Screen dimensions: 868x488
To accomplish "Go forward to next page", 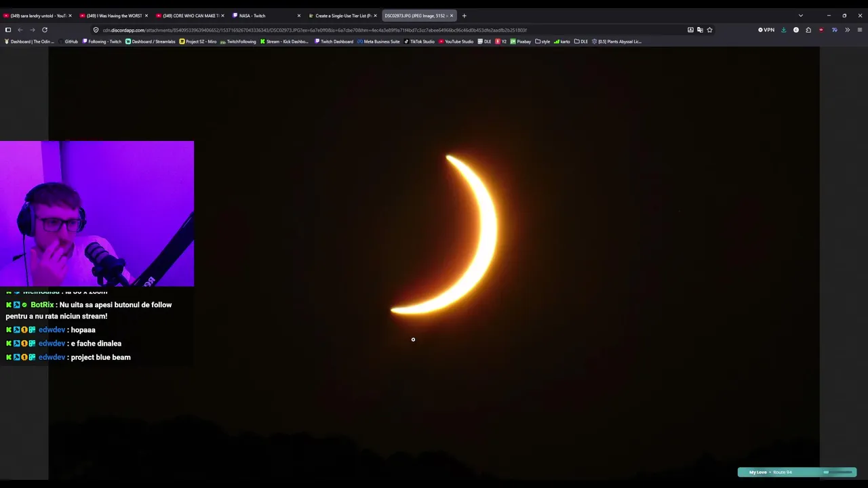I will (32, 30).
